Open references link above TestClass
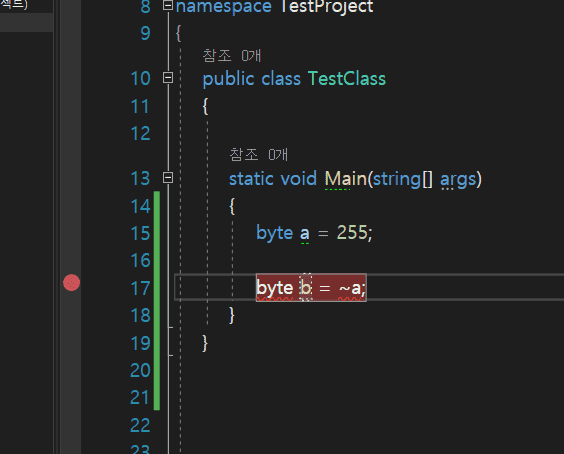This screenshot has width=564, height=454. click(232, 56)
